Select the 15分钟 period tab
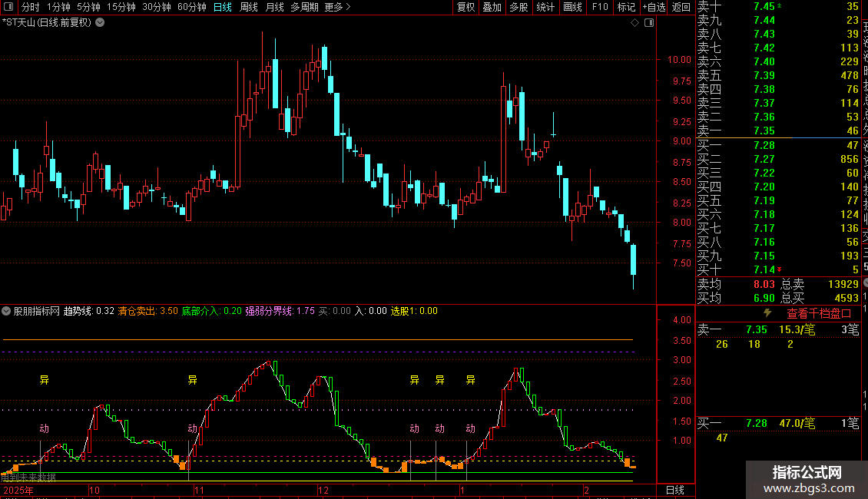Image resolution: width=868 pixels, height=499 pixels. click(121, 7)
